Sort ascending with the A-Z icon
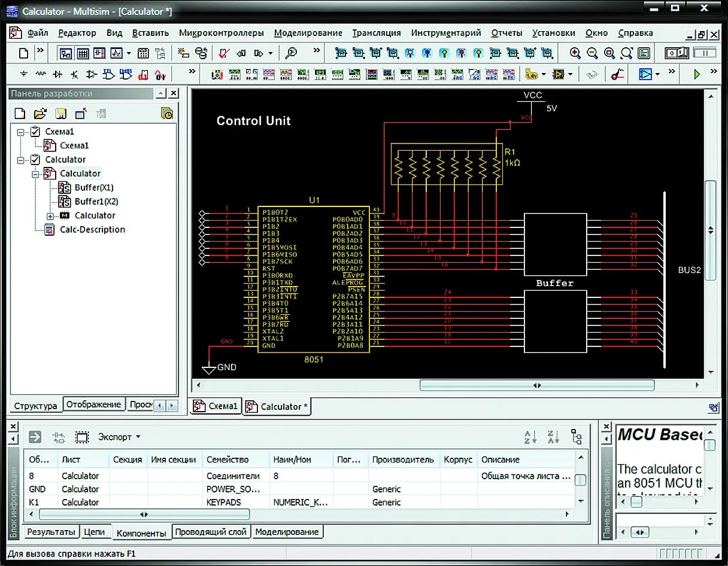Screen dimensions: 728x566 pos(530,437)
